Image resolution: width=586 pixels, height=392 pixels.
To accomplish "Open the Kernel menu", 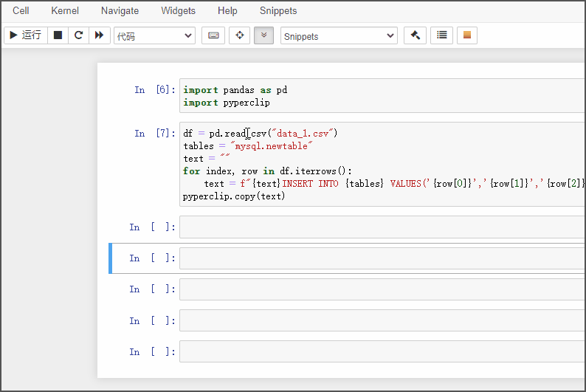I will [x=65, y=11].
